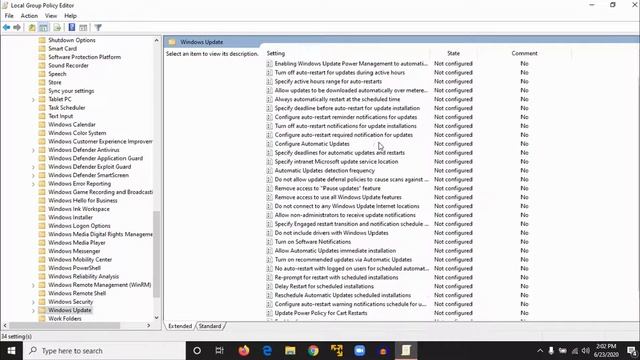Click the tree scroll-down arrow
The width and height of the screenshot is (640, 360).
click(x=156, y=318)
